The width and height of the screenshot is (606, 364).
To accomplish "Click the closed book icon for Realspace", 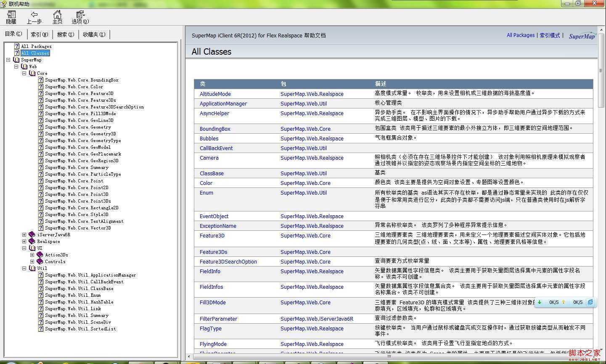I will [x=32, y=241].
